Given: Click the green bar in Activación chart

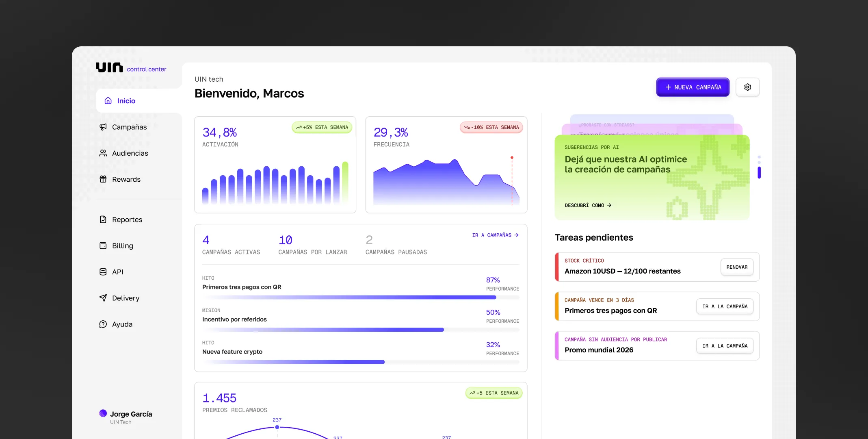Looking at the screenshot, I should (x=345, y=182).
